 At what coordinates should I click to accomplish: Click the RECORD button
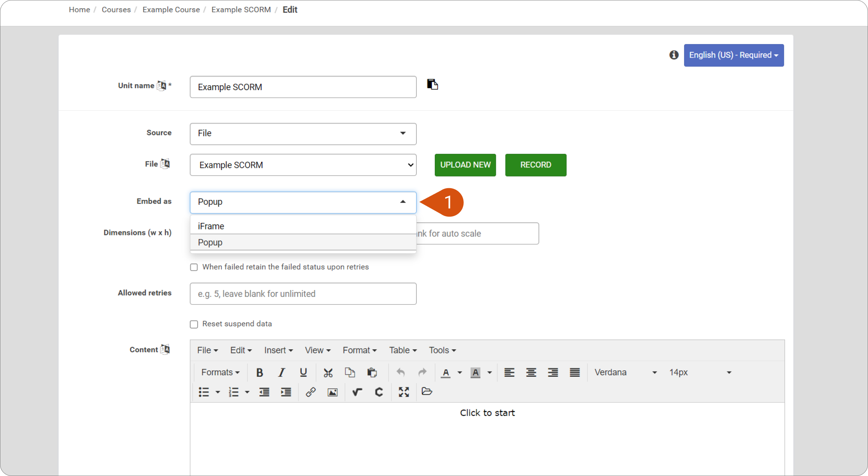(x=536, y=165)
